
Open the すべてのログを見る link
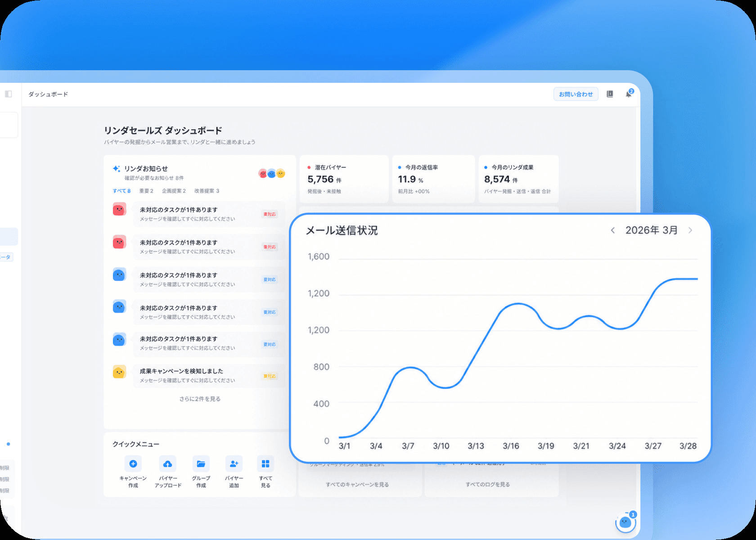point(488,485)
